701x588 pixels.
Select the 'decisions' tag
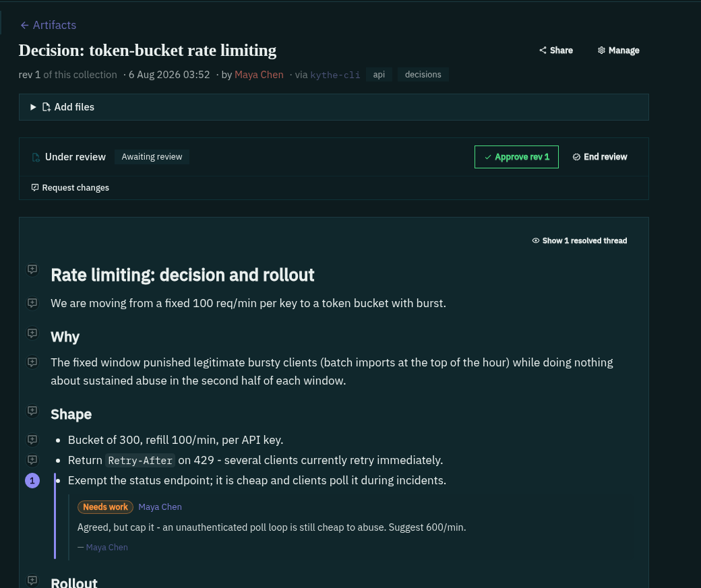click(423, 75)
